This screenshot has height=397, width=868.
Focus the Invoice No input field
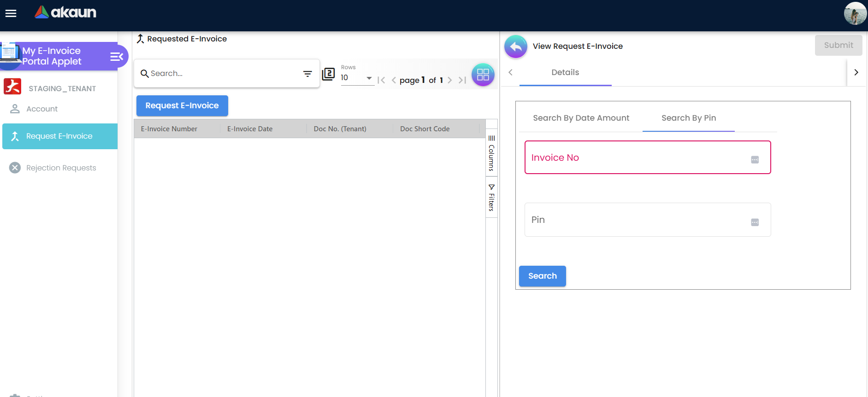click(648, 158)
